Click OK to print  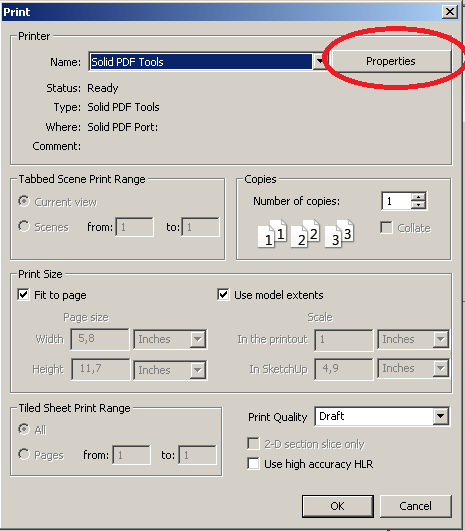pos(337,506)
